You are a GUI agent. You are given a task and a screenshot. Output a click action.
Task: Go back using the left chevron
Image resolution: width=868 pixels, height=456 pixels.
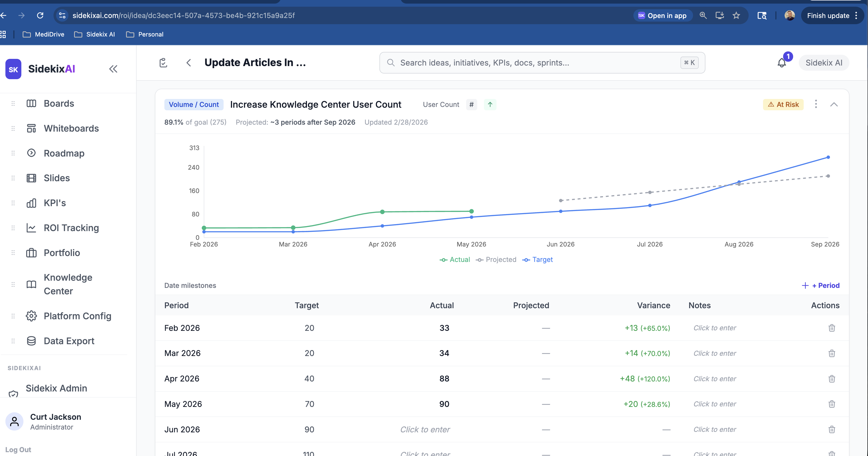(189, 63)
